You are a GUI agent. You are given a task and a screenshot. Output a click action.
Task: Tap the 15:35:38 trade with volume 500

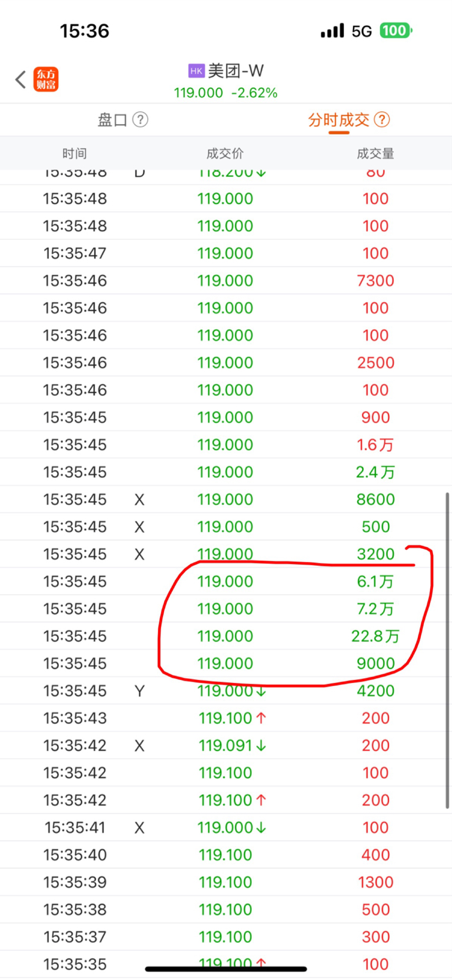(226, 909)
